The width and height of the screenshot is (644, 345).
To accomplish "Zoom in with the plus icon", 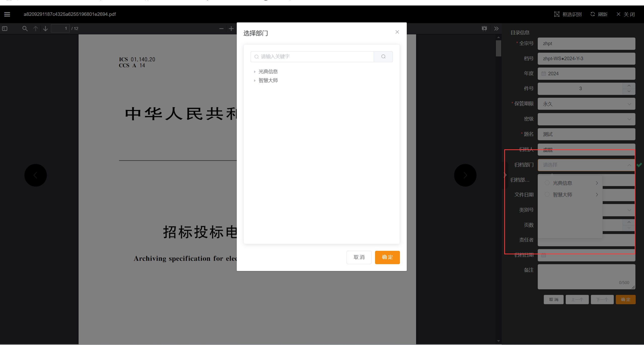I will (231, 28).
